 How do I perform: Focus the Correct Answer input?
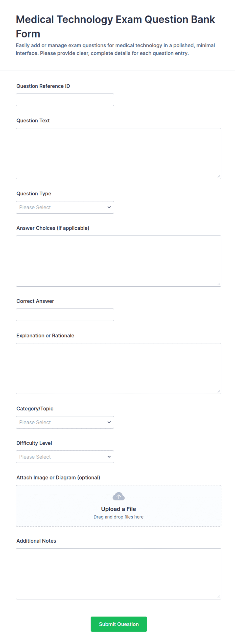pos(65,315)
